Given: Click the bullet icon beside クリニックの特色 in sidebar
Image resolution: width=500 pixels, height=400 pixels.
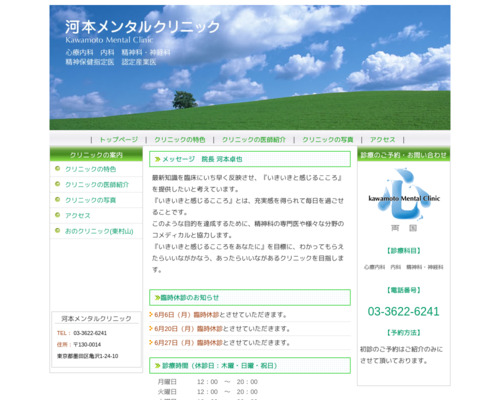Looking at the screenshot, I should tap(57, 169).
